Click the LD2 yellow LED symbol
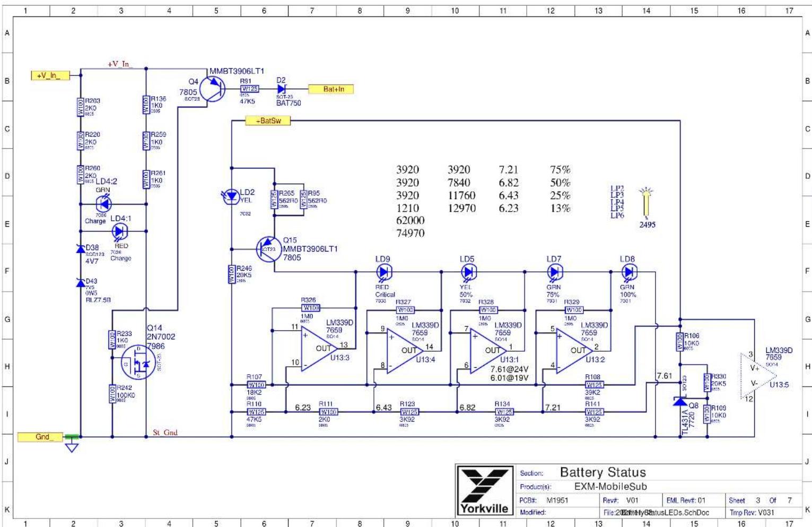This screenshot has width=812, height=527. point(231,197)
